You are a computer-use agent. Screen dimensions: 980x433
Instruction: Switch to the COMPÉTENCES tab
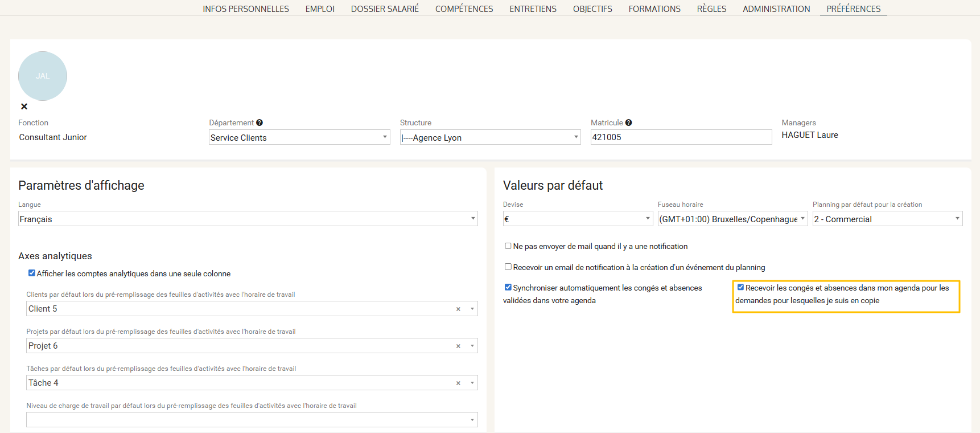464,9
